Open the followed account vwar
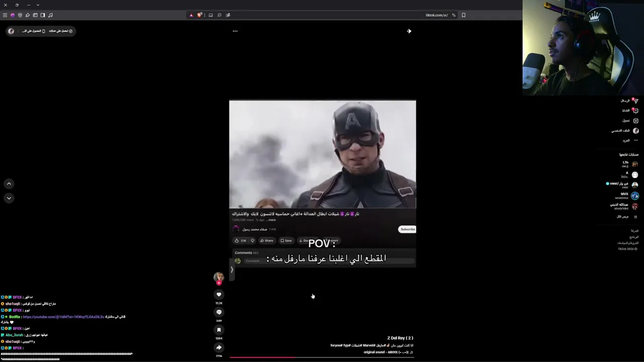This screenshot has height=362, width=644. 622,185
